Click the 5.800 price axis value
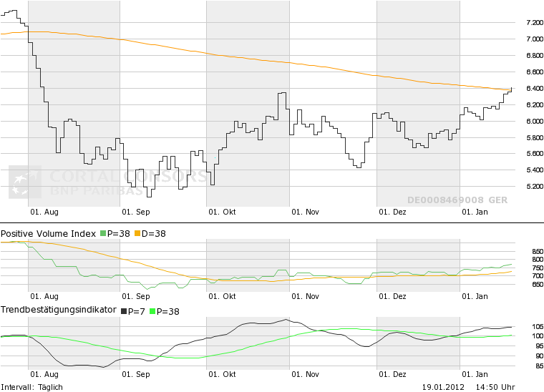Viewport: 544px width, 392px height. pyautogui.click(x=535, y=137)
